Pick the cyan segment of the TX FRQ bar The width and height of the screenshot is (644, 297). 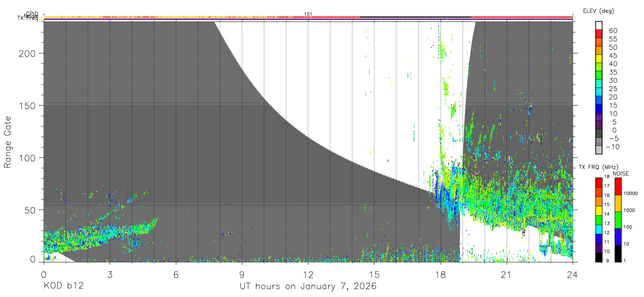599,228
